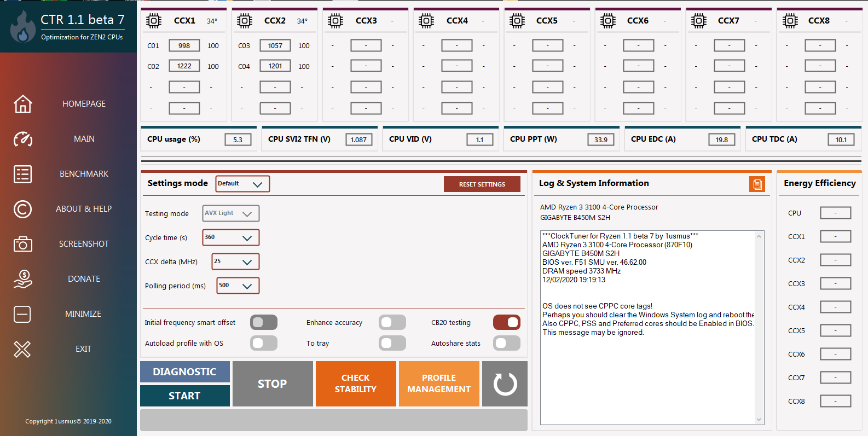
Task: Run the DIAGNOSTIC button
Action: click(185, 372)
